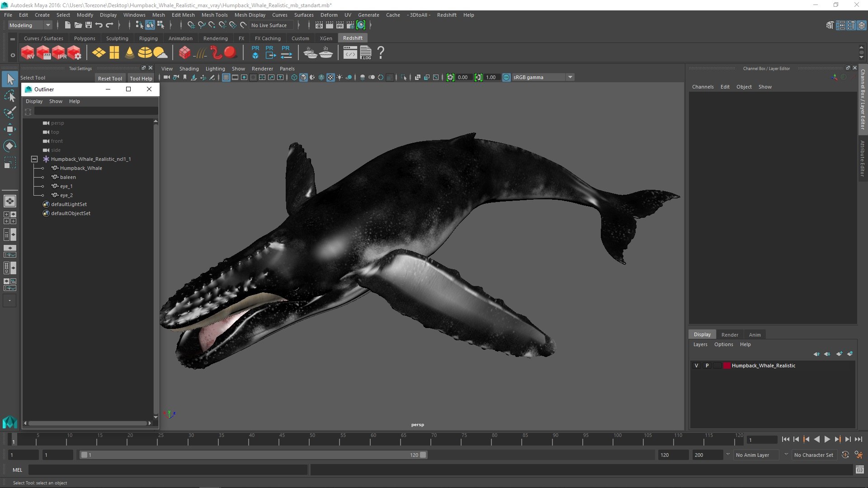The width and height of the screenshot is (868, 488).
Task: Click the Reset Tool button
Action: click(110, 78)
